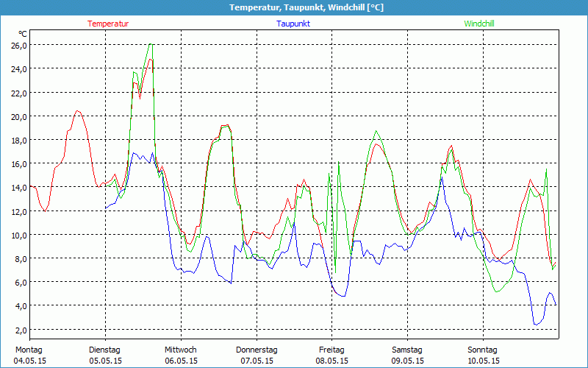The width and height of the screenshot is (588, 368).
Task: Click the green Windchill legend label
Action: click(479, 24)
